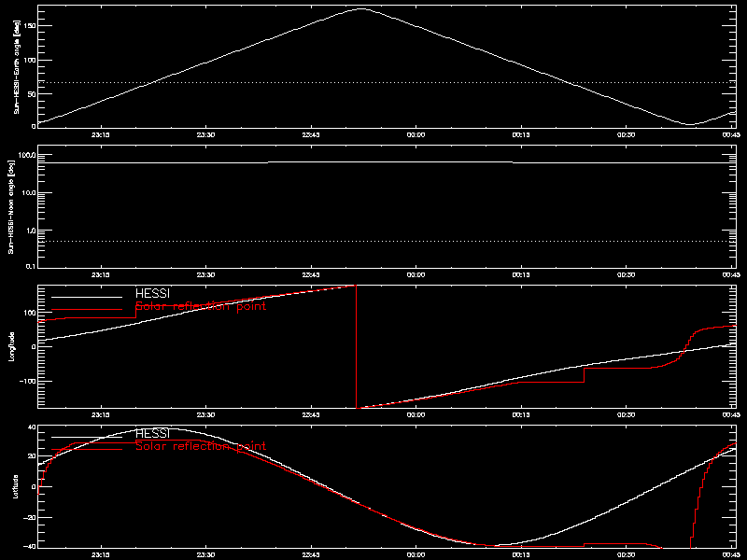The height and width of the screenshot is (560, 747).
Task: Click 23:15 time label under Latitude plot
Action: coord(100,554)
